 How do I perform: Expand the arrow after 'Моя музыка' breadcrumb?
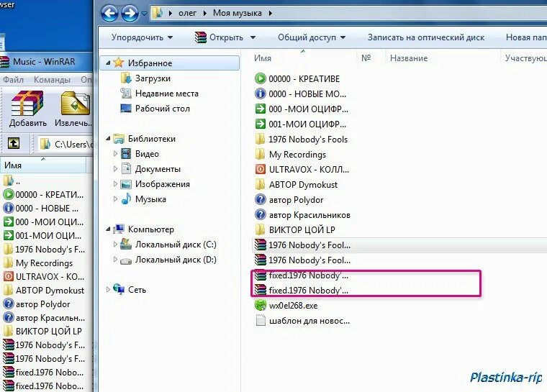(271, 13)
